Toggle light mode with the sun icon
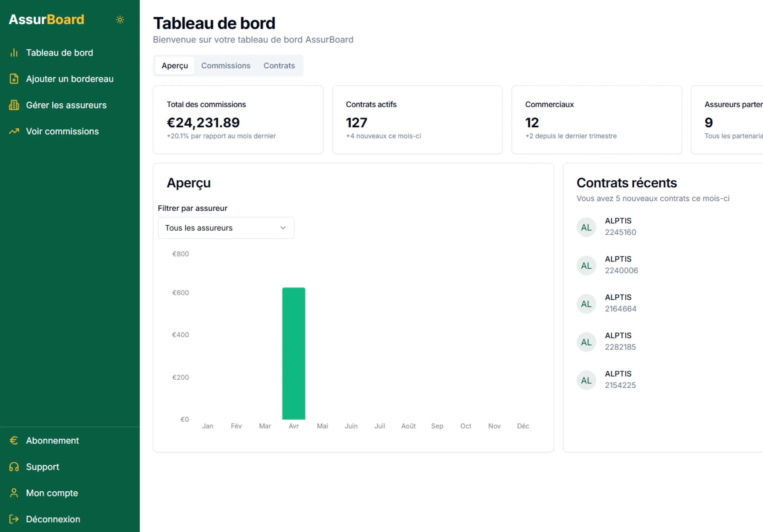Image resolution: width=763 pixels, height=532 pixels. tap(120, 20)
